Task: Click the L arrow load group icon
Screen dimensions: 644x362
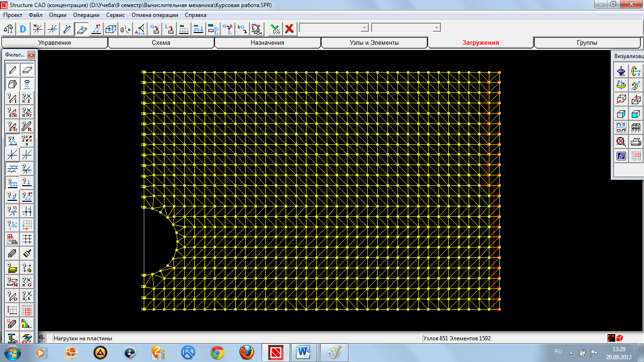Action: click(169, 29)
